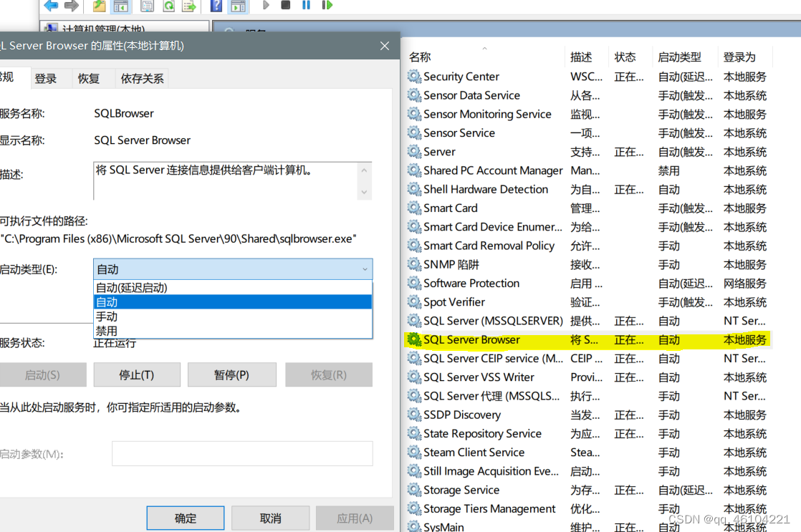Screen dimensions: 801x532
Task: Click the 暂停(P) button
Action: coord(232,374)
